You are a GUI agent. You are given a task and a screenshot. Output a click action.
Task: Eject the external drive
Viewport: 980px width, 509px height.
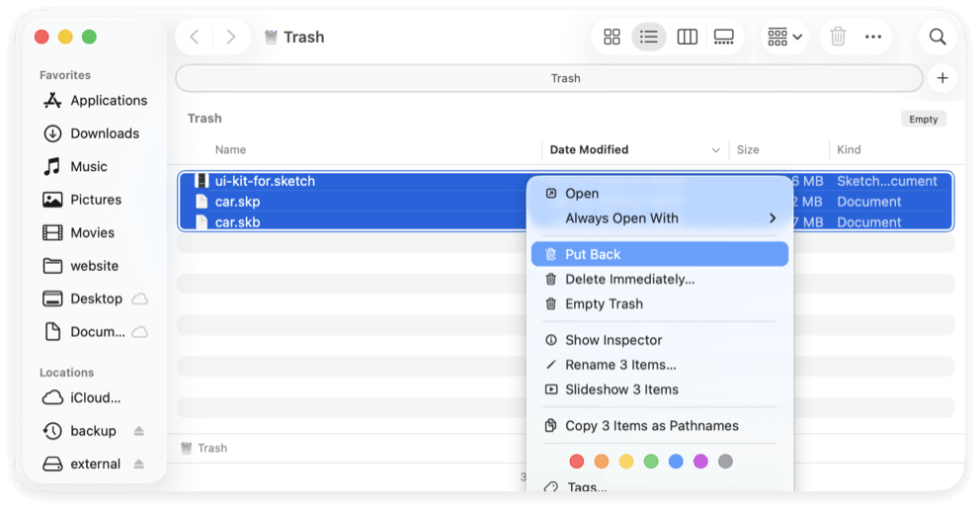pyautogui.click(x=138, y=464)
